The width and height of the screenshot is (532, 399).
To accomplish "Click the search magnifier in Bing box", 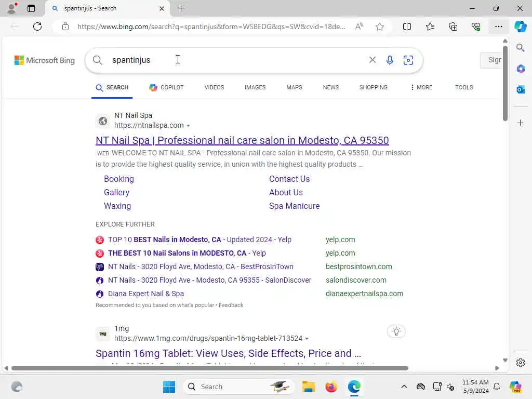I will [97, 60].
